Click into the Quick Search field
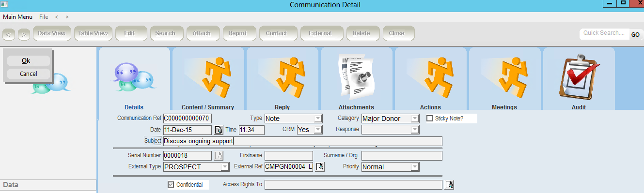This screenshot has width=644, height=193. click(604, 33)
